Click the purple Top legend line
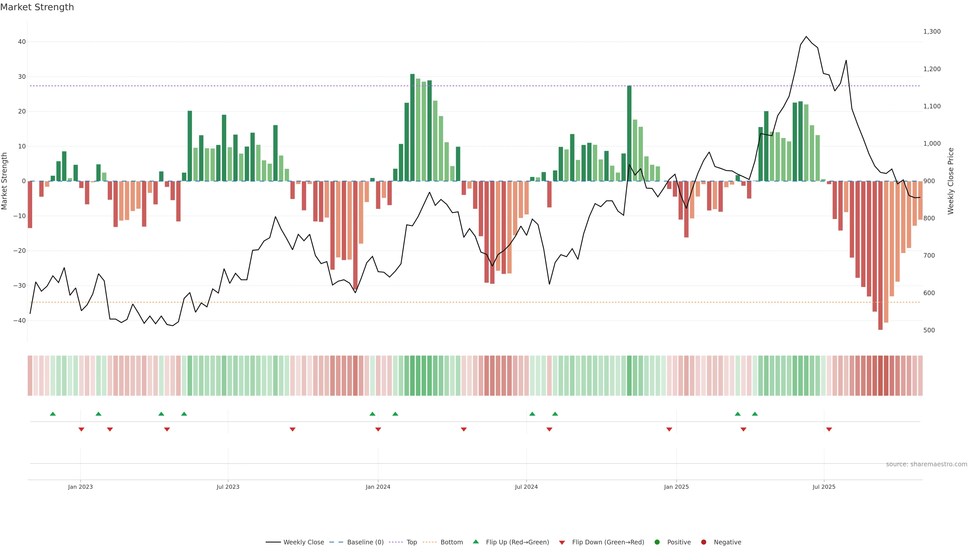This screenshot has width=980, height=551. pos(396,542)
